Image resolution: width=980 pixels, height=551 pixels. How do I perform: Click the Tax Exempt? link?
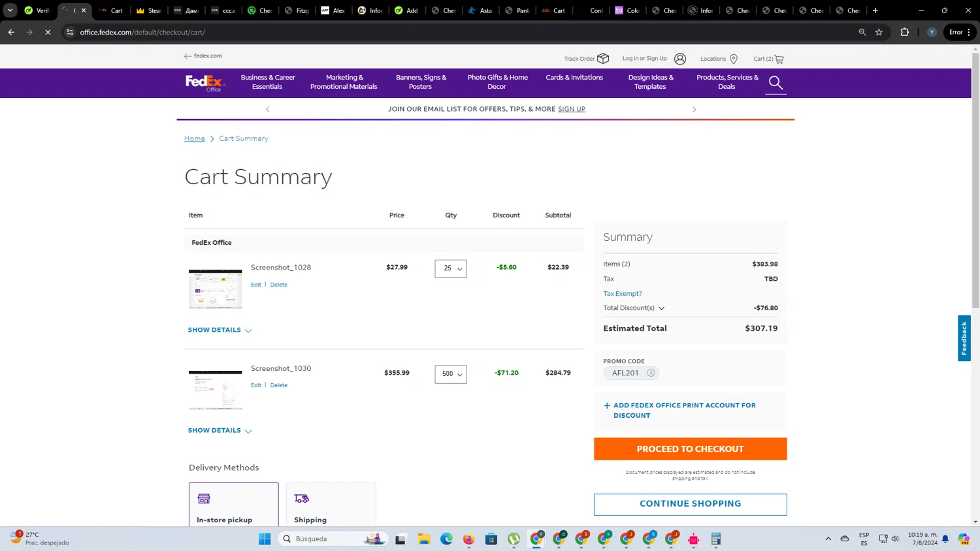[623, 294]
